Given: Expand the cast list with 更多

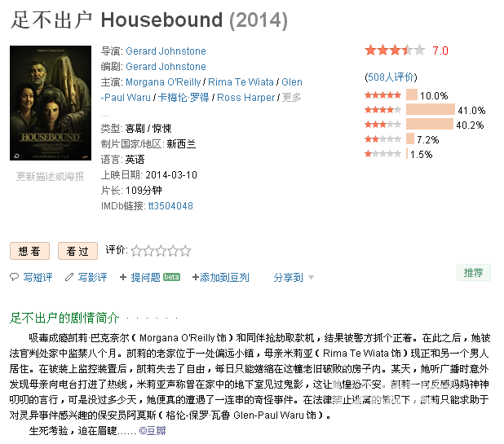Looking at the screenshot, I should [291, 97].
